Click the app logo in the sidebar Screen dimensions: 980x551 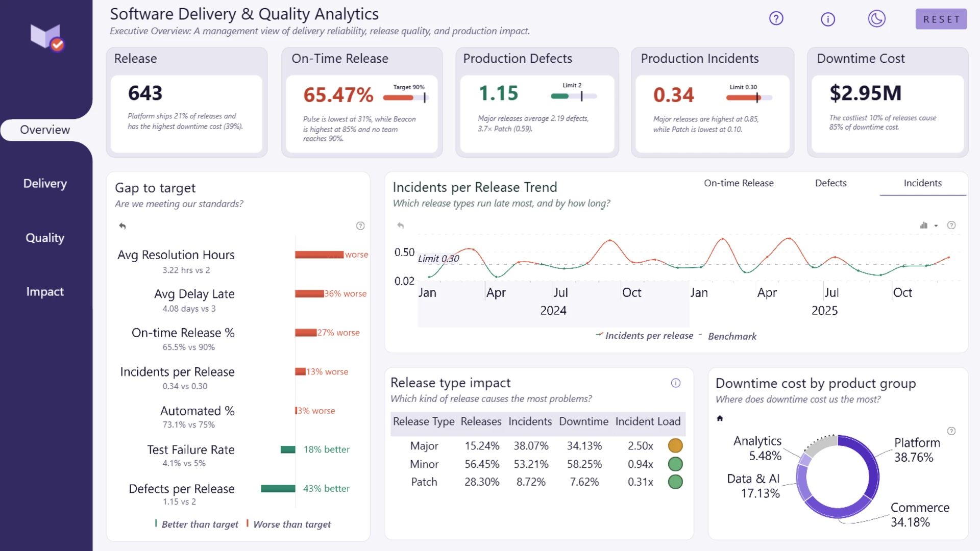point(46,37)
